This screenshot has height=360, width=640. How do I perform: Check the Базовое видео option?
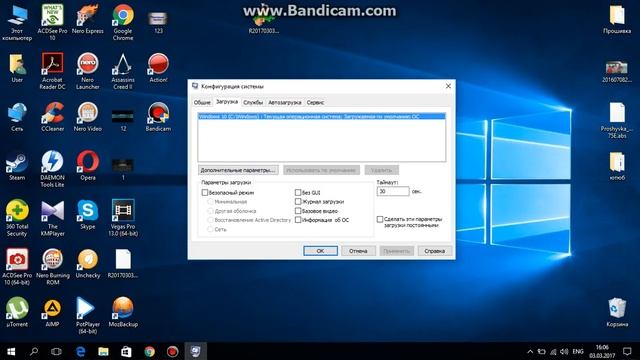click(298, 211)
